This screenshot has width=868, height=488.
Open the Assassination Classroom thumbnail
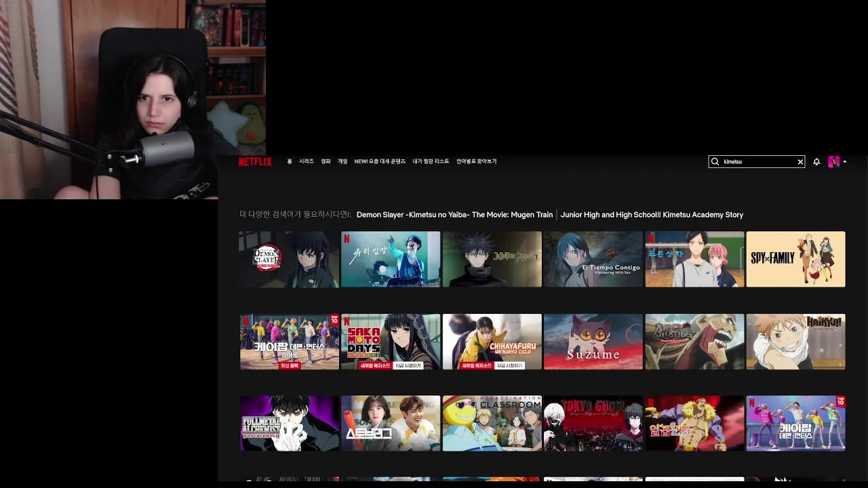(x=492, y=424)
